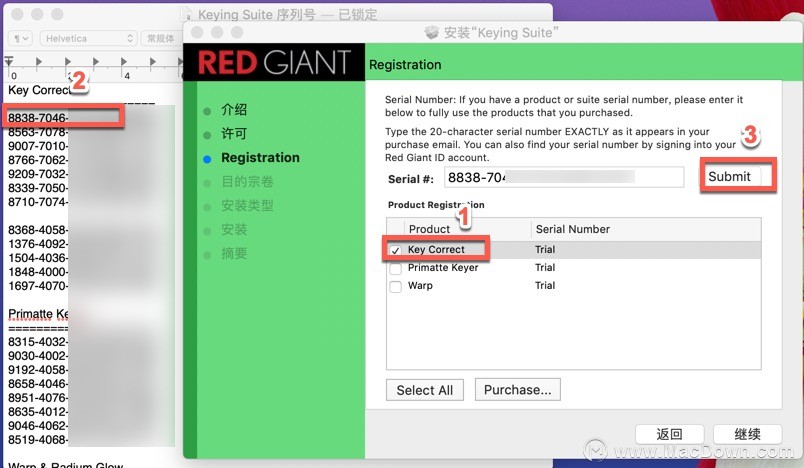Click the Red Giant logo banner
804x468 pixels.
point(274,62)
